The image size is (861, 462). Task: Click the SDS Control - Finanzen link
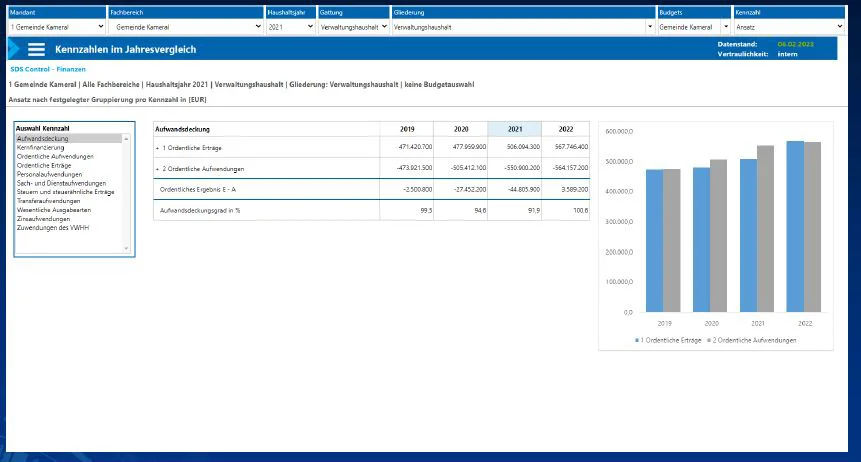tap(48, 69)
